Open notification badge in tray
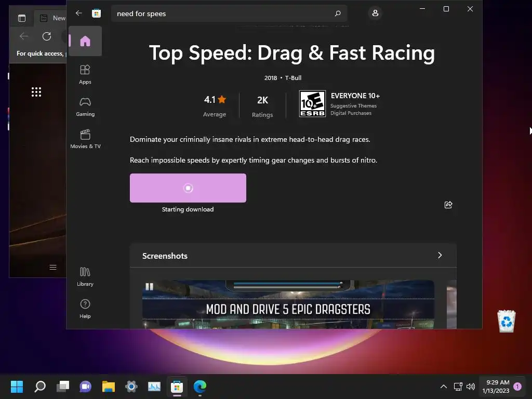The height and width of the screenshot is (399, 532). coord(517,386)
